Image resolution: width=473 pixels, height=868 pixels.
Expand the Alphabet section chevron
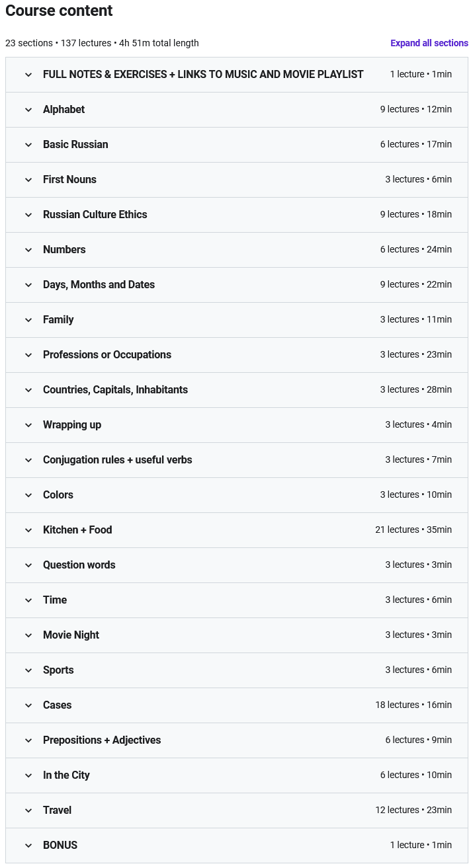coord(28,110)
